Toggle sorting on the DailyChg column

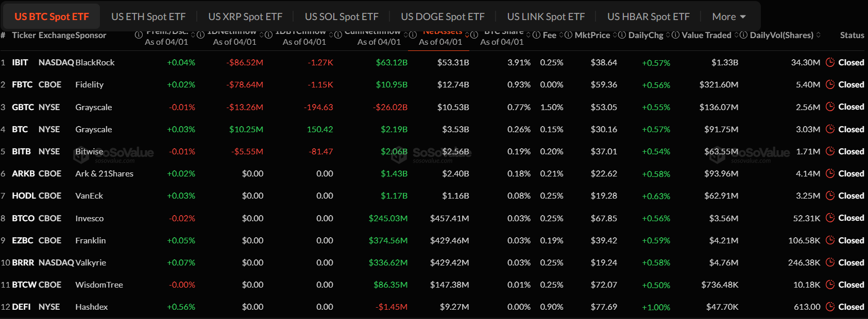[x=668, y=35]
